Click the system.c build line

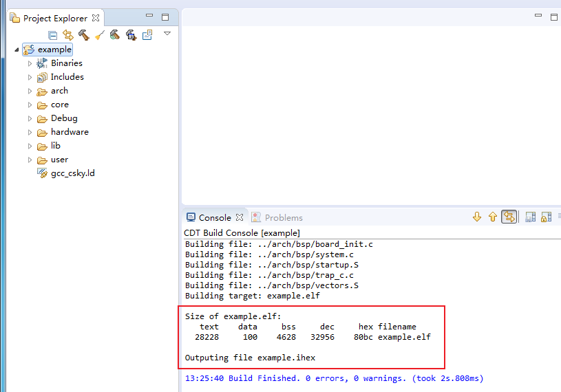269,254
